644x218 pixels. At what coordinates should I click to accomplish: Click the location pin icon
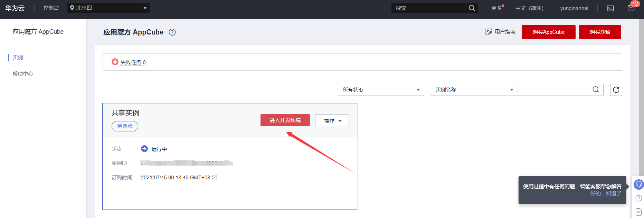coord(72,8)
